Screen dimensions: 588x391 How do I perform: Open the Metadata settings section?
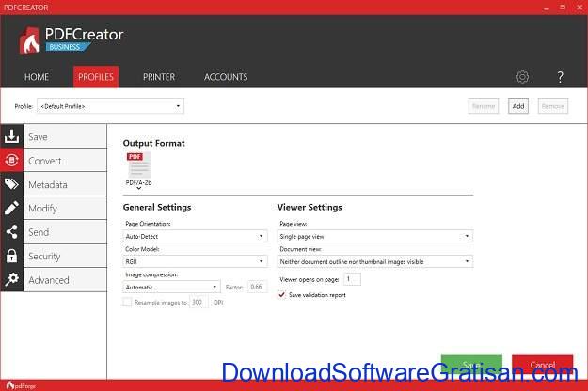(x=65, y=184)
